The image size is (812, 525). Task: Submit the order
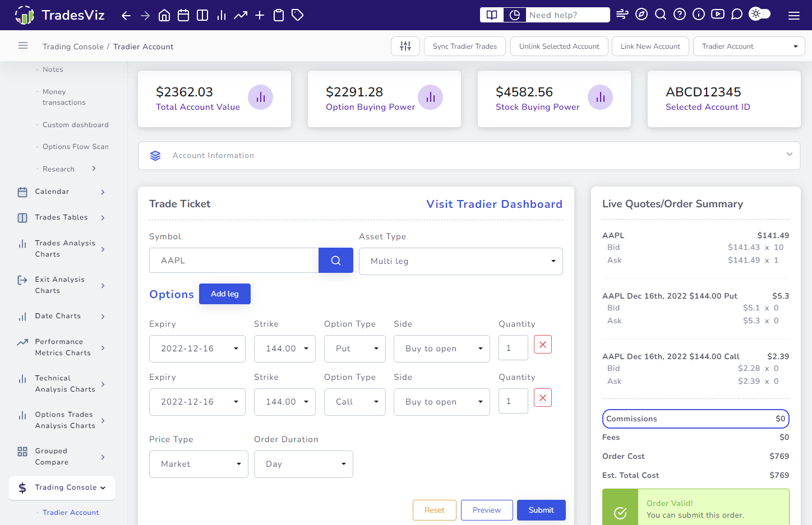click(x=541, y=510)
